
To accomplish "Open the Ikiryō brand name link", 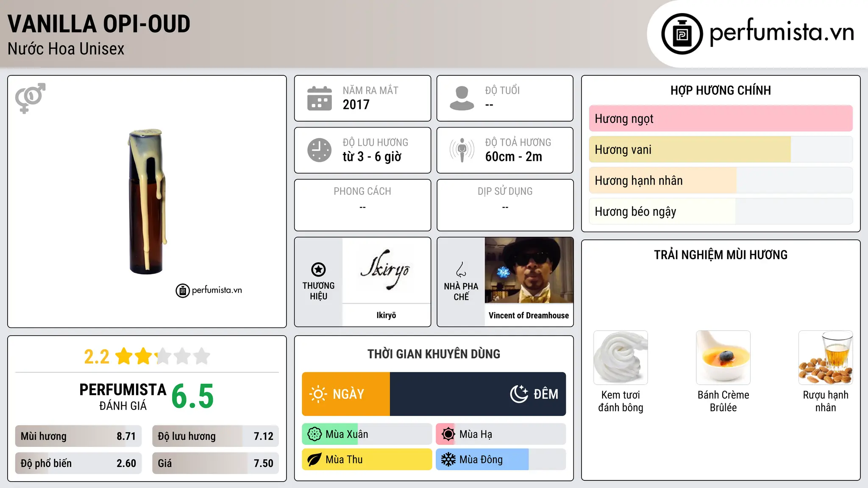I will [x=386, y=315].
